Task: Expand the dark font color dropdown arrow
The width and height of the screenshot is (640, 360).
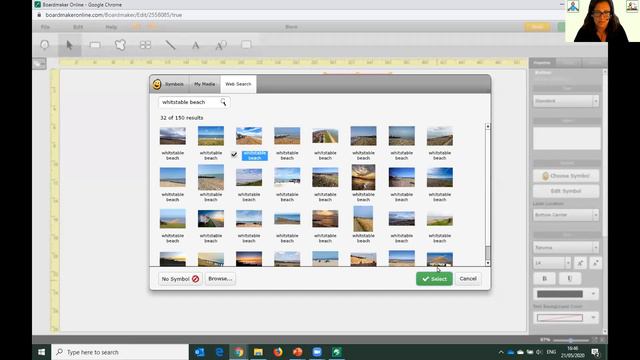Action: click(593, 294)
